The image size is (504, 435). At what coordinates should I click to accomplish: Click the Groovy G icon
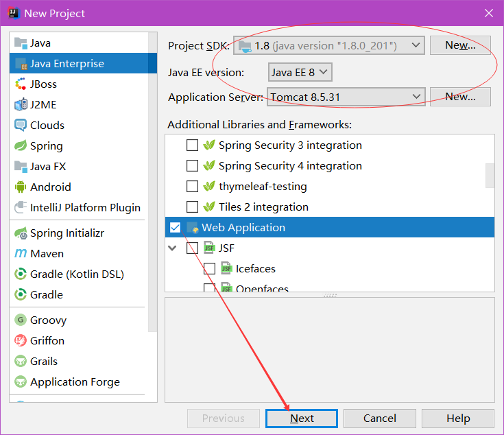pyautogui.click(x=21, y=320)
